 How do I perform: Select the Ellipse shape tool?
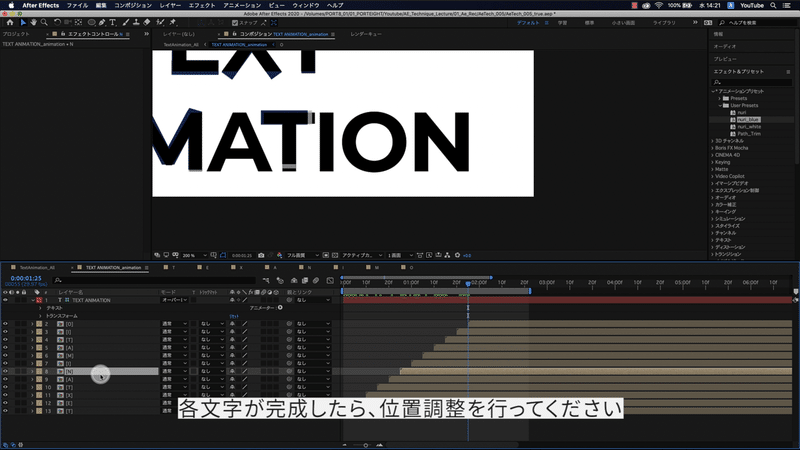coord(92,22)
